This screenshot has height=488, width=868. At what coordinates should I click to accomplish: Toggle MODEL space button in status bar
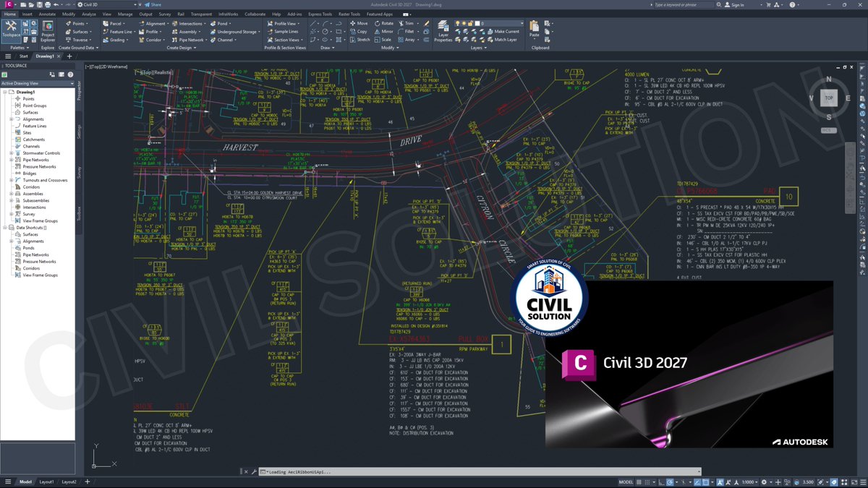[x=626, y=481]
